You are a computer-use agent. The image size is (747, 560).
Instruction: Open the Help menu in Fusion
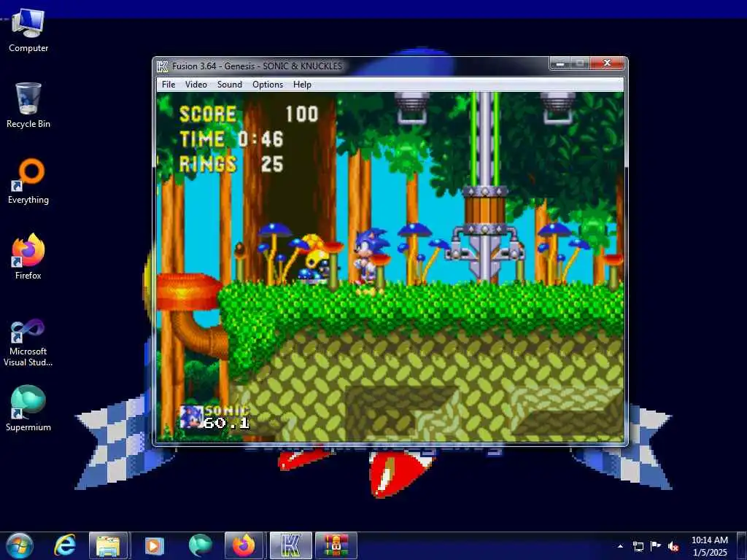(x=302, y=85)
